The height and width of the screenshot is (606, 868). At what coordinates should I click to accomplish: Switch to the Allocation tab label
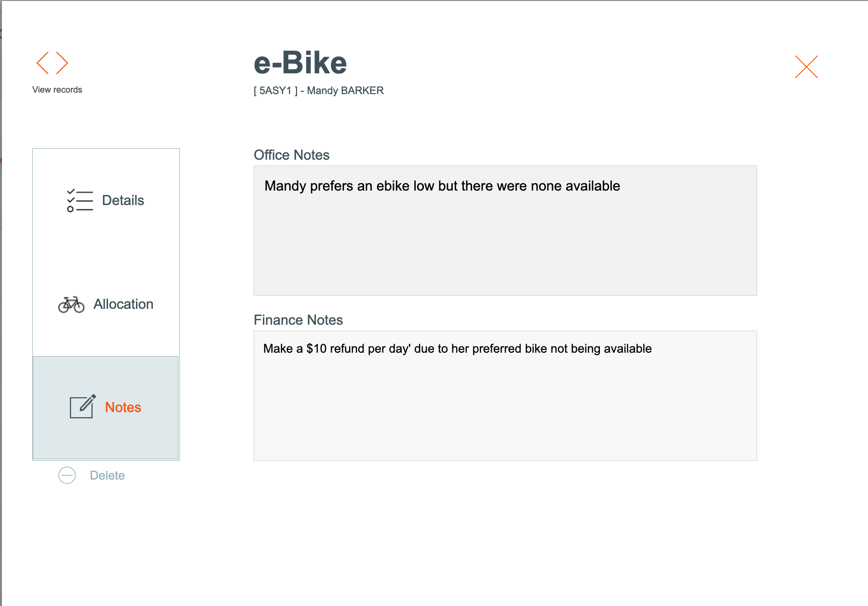[x=123, y=304]
